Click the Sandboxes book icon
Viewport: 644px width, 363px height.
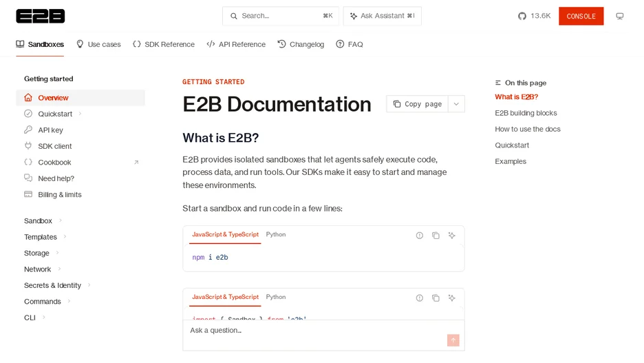pyautogui.click(x=20, y=44)
